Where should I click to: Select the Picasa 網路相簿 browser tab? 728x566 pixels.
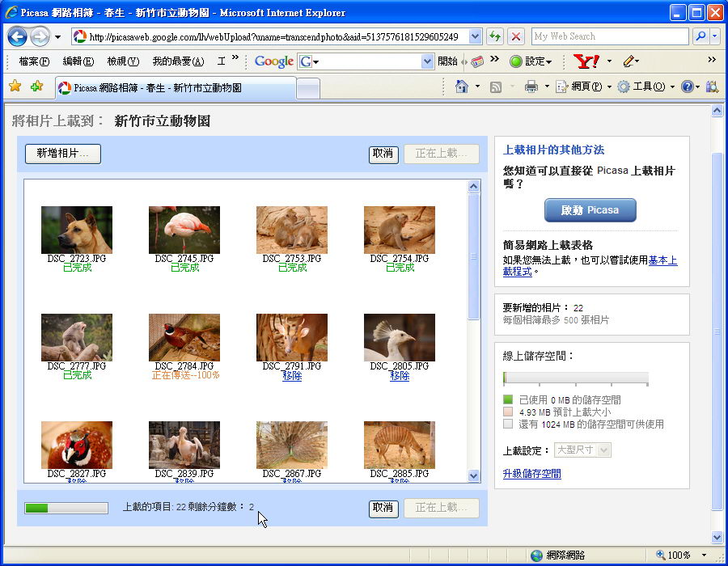(x=176, y=87)
